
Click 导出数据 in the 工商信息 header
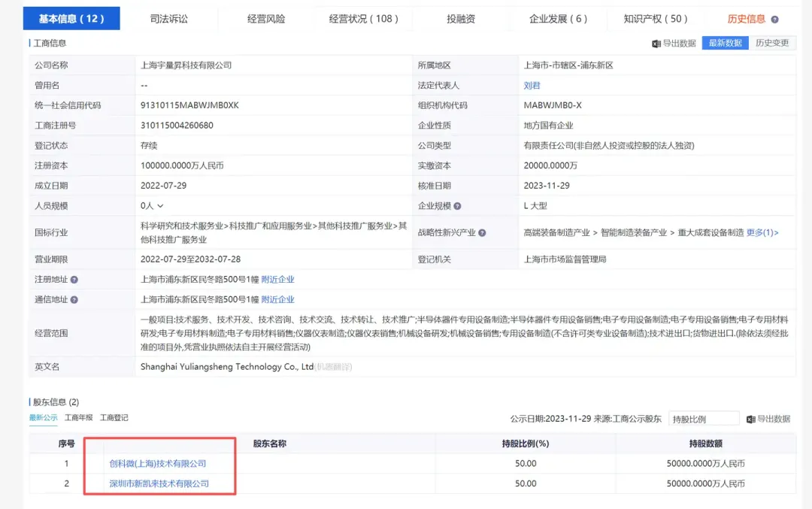click(x=674, y=44)
